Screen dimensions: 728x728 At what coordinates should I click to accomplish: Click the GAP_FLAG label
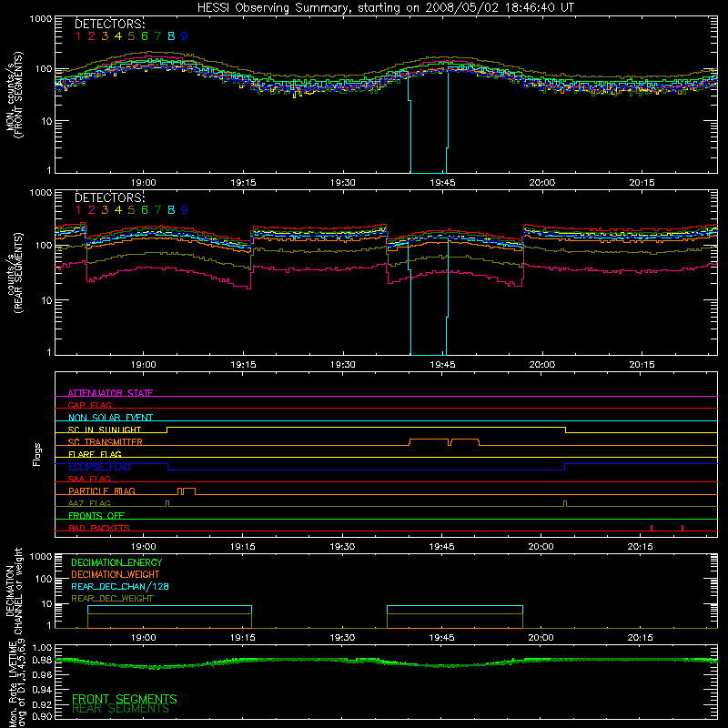click(x=89, y=405)
